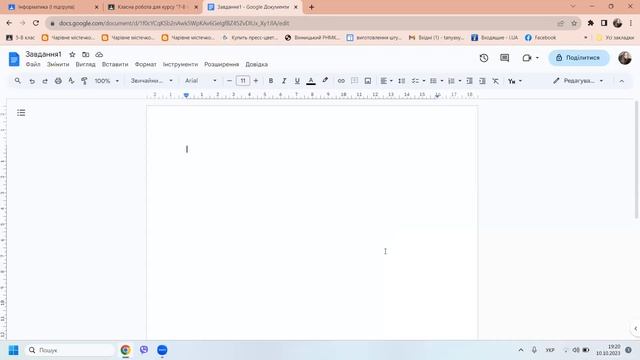Open editing mode dropdown

point(578,81)
